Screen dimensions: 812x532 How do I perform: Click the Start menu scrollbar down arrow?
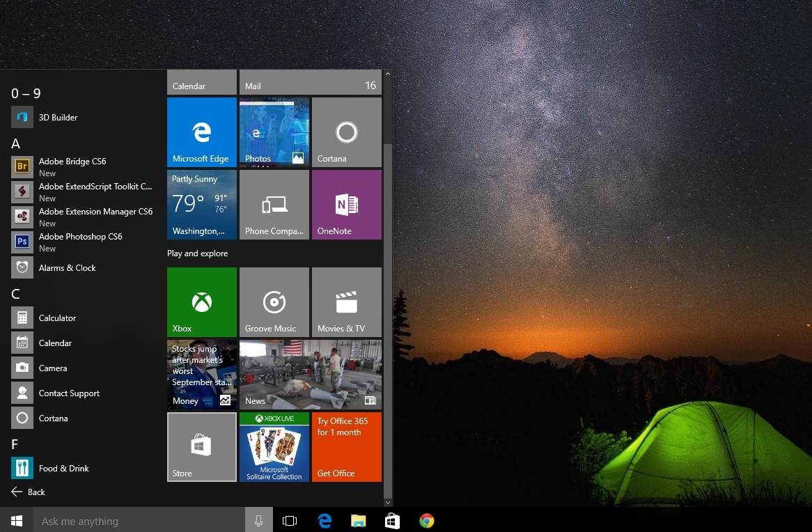(x=388, y=503)
